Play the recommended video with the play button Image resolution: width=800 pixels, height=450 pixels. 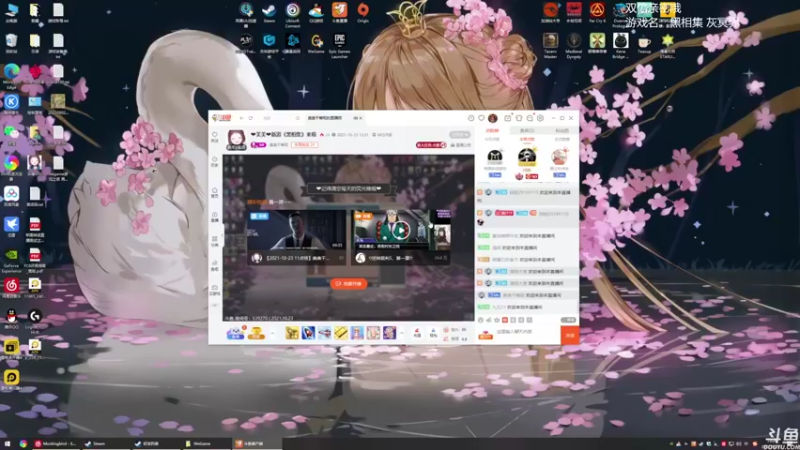401,230
